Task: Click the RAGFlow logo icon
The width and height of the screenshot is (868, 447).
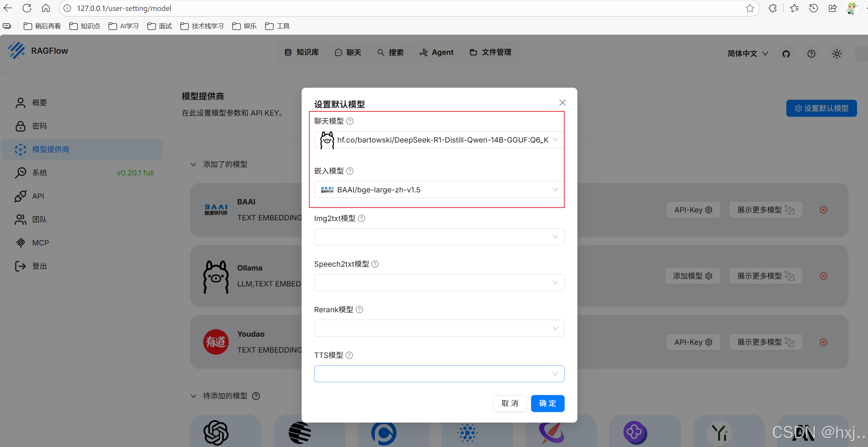Action: coord(16,51)
